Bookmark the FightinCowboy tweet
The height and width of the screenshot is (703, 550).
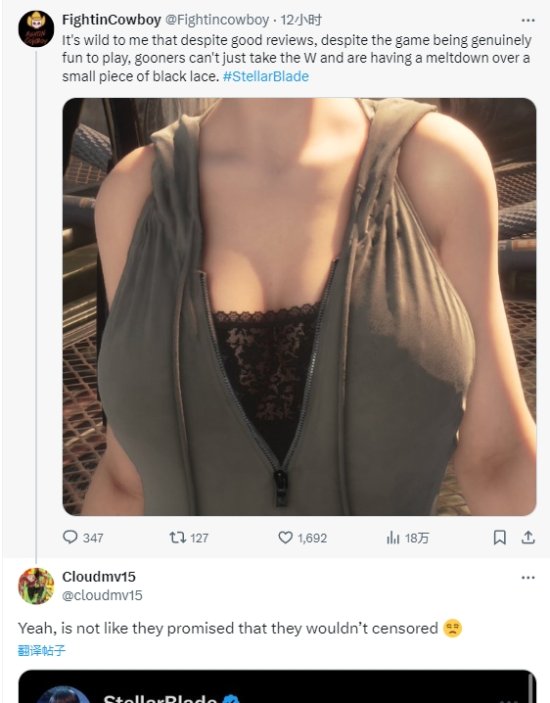click(499, 537)
